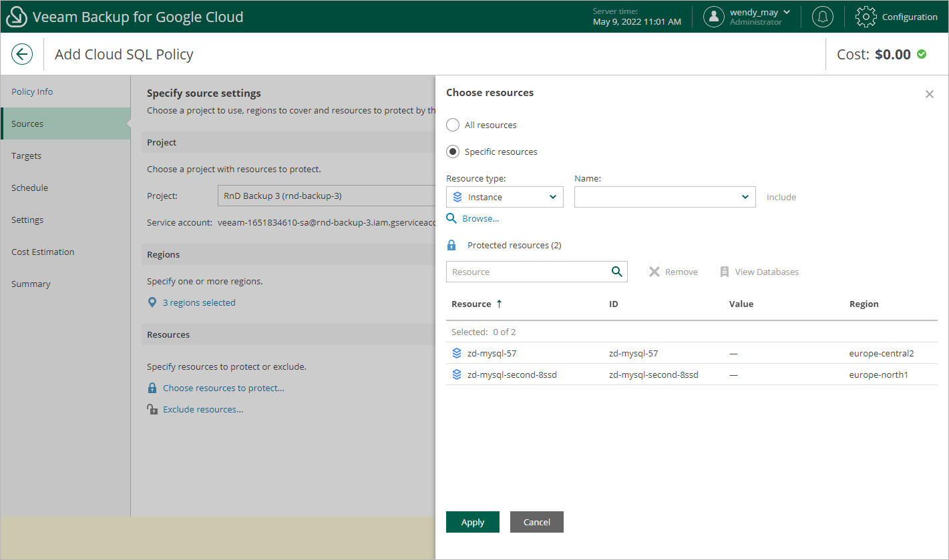Viewport: 949px width, 560px height.
Task: Open the Schedule step
Action: tap(29, 188)
